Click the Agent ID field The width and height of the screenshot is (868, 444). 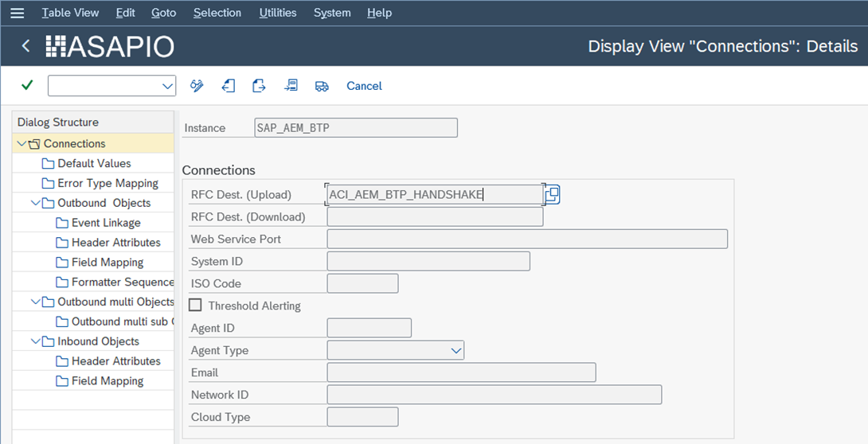369,328
